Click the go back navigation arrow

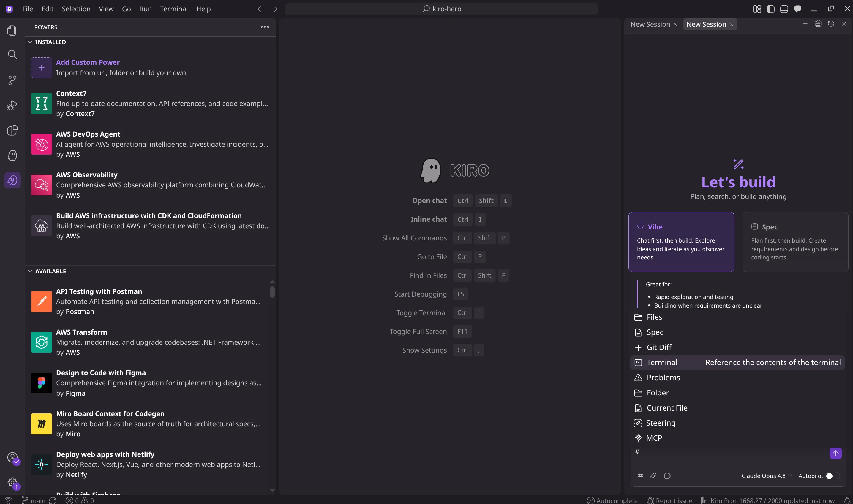(x=260, y=9)
